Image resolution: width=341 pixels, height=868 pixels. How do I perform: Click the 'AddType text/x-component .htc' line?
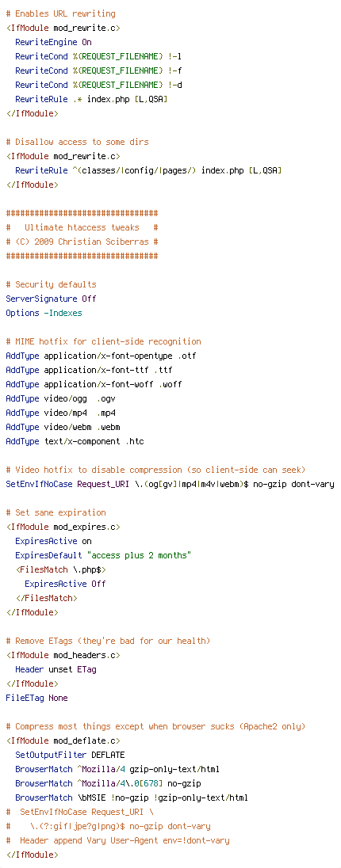[75, 442]
